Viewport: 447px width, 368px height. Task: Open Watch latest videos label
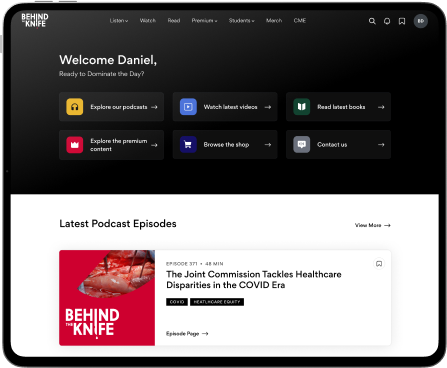coord(230,107)
